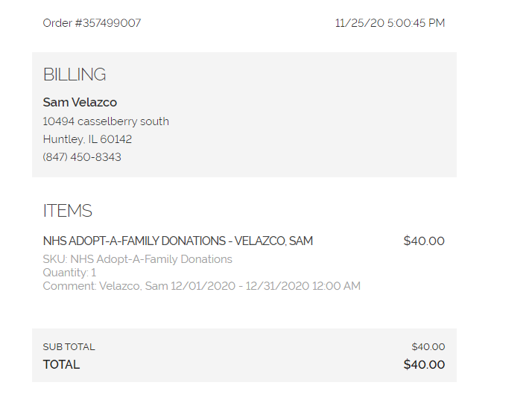Click the order timestamp 11/25/20 5:00:45 PM
This screenshot has width=532, height=400.
coord(390,23)
